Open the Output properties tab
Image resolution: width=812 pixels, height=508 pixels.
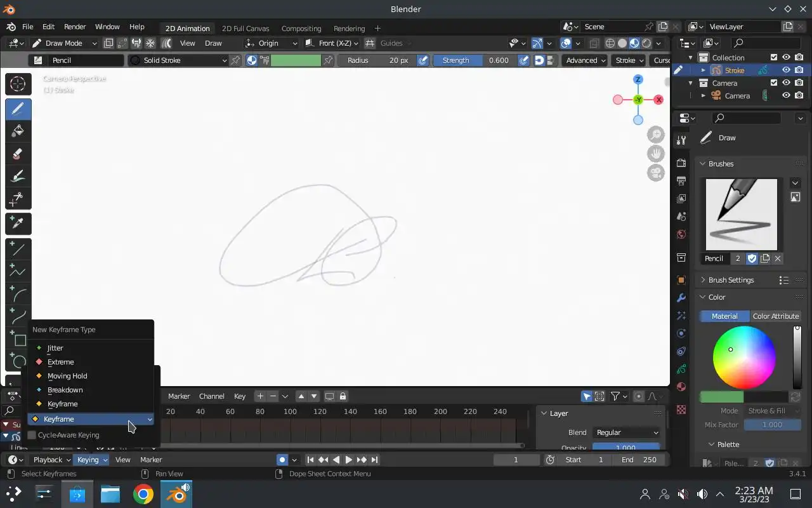pyautogui.click(x=681, y=181)
